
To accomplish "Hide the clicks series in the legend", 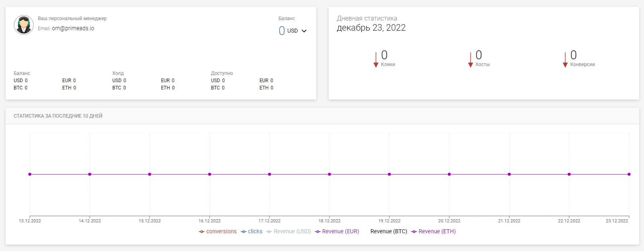I will point(252,231).
